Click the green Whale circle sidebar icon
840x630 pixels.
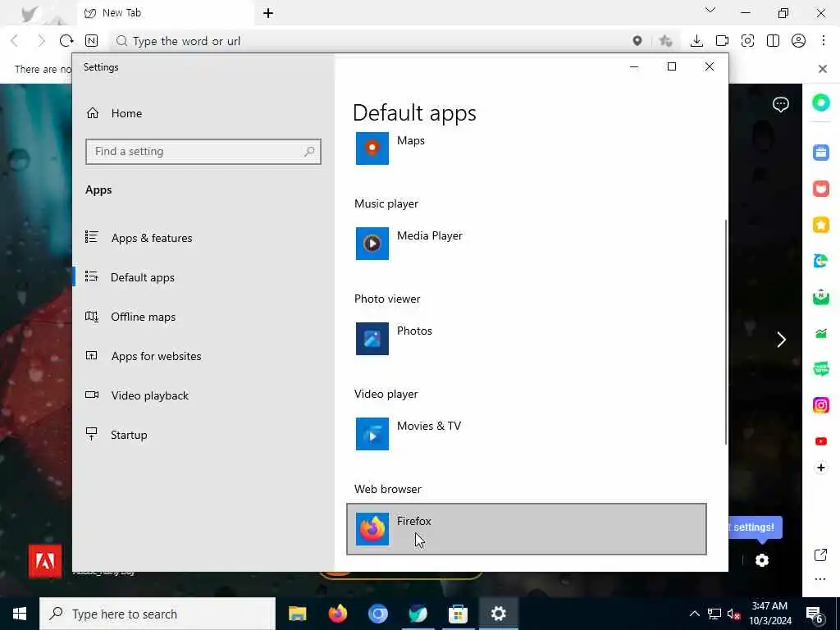click(x=820, y=103)
